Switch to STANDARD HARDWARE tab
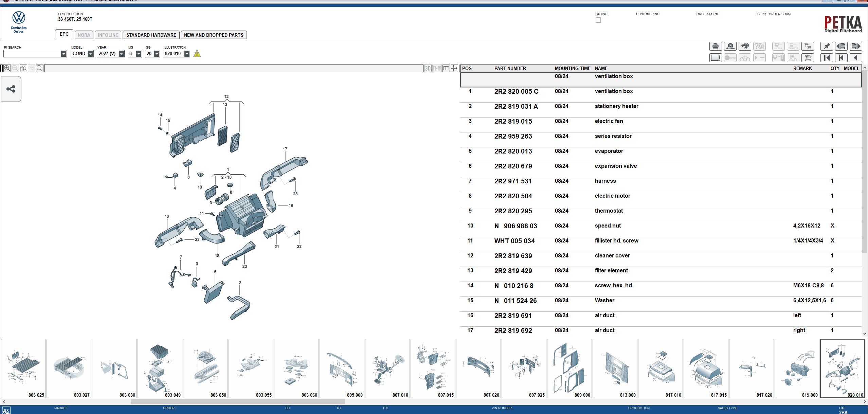The image size is (868, 414). pos(151,35)
